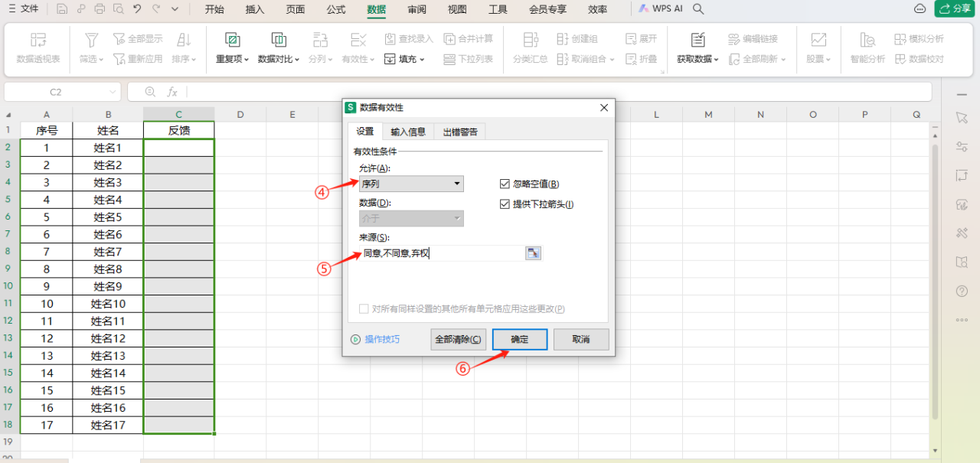Click the 全部显示 show all item
The height and width of the screenshot is (463, 980).
[138, 38]
